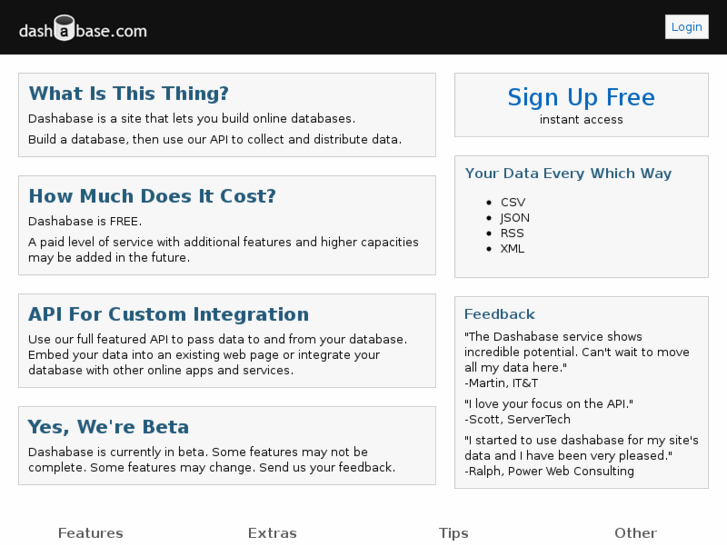Click the Features footer heading
This screenshot has height=545, width=727.
(x=90, y=533)
